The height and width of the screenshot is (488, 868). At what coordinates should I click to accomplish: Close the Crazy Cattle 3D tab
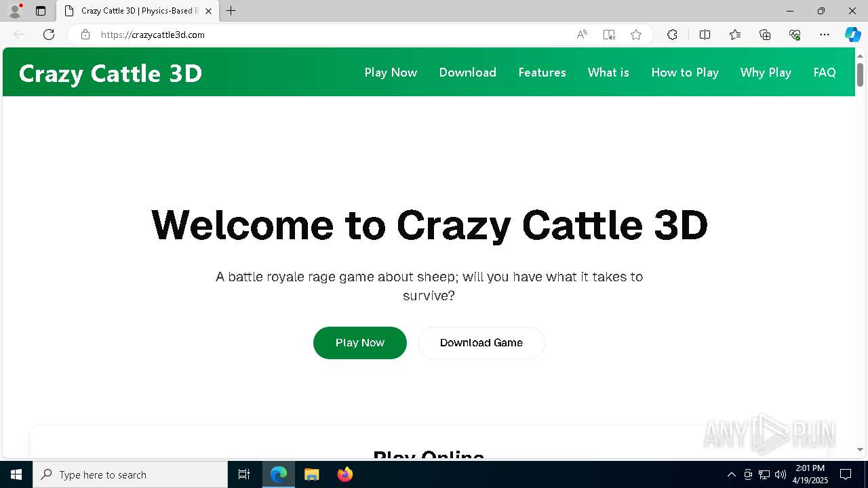(x=209, y=11)
